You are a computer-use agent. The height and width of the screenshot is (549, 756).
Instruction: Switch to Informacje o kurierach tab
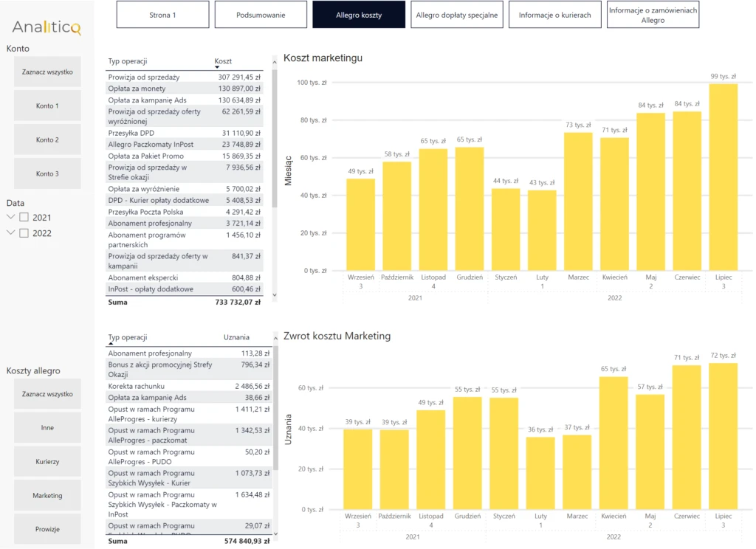554,15
